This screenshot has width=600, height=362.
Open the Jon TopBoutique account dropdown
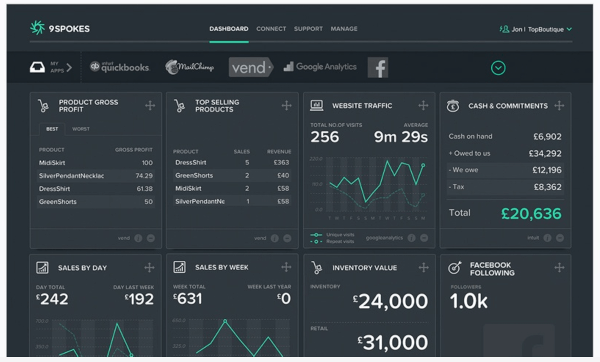pos(536,29)
